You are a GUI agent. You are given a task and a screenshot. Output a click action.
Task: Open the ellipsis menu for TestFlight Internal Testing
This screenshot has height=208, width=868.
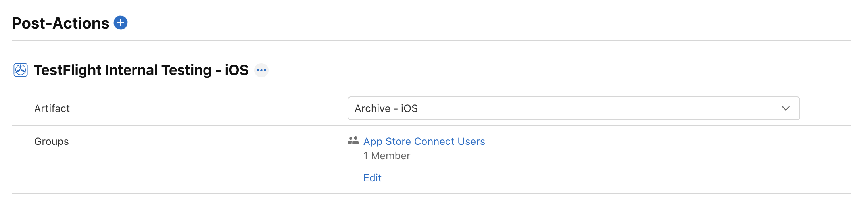[261, 70]
